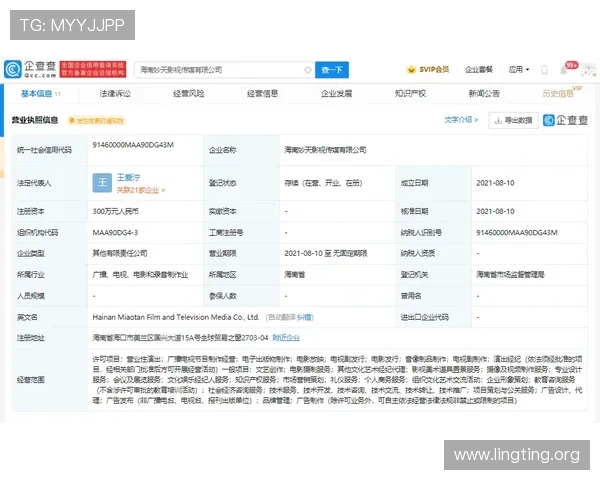This screenshot has height=480, width=600.
Task: Click credit code 91460000MAA90DG43M in first row
Action: (133, 145)
